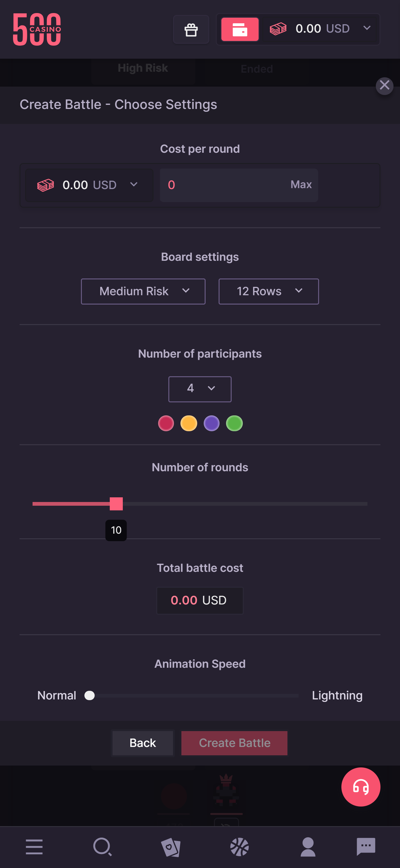Select the sports basketball icon
Image resolution: width=400 pixels, height=868 pixels.
(240, 847)
